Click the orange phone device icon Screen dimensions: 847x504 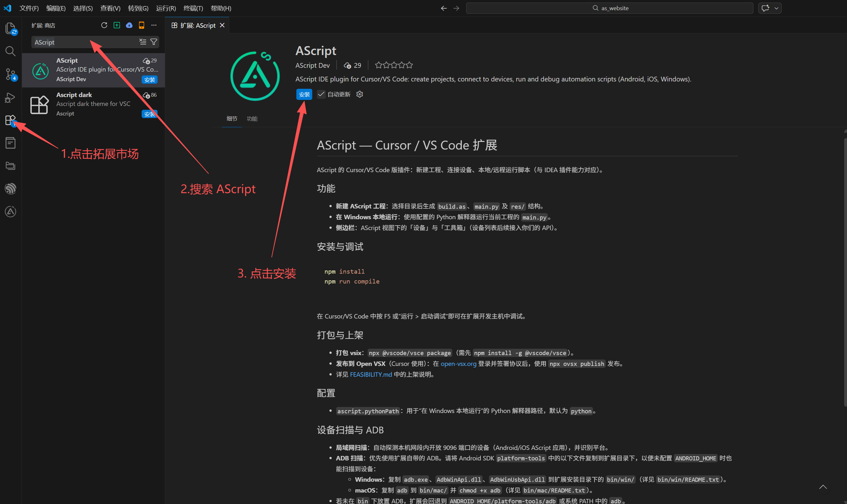(142, 25)
